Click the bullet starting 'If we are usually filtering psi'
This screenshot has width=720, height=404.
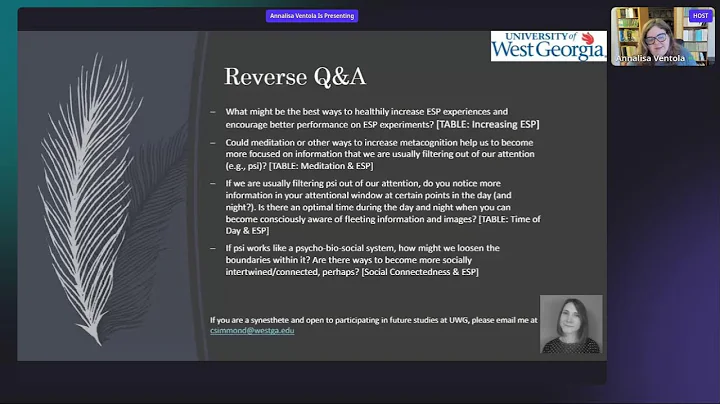[x=383, y=207]
